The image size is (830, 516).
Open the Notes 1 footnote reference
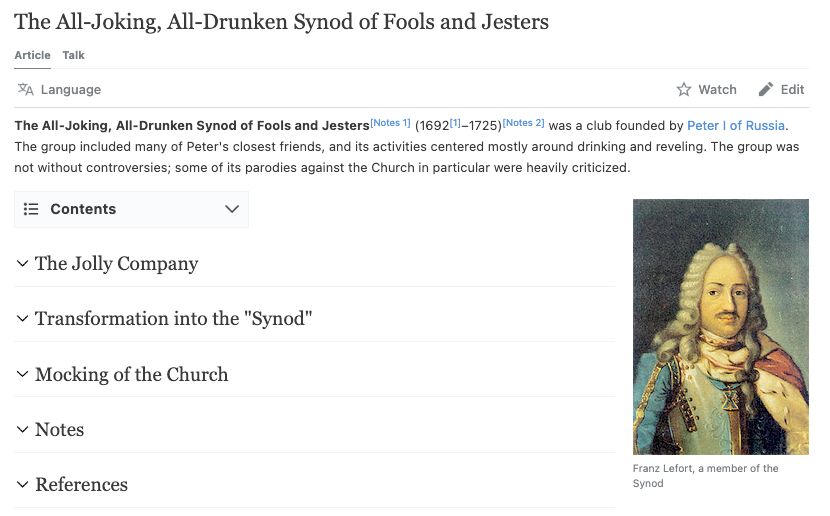coord(390,123)
